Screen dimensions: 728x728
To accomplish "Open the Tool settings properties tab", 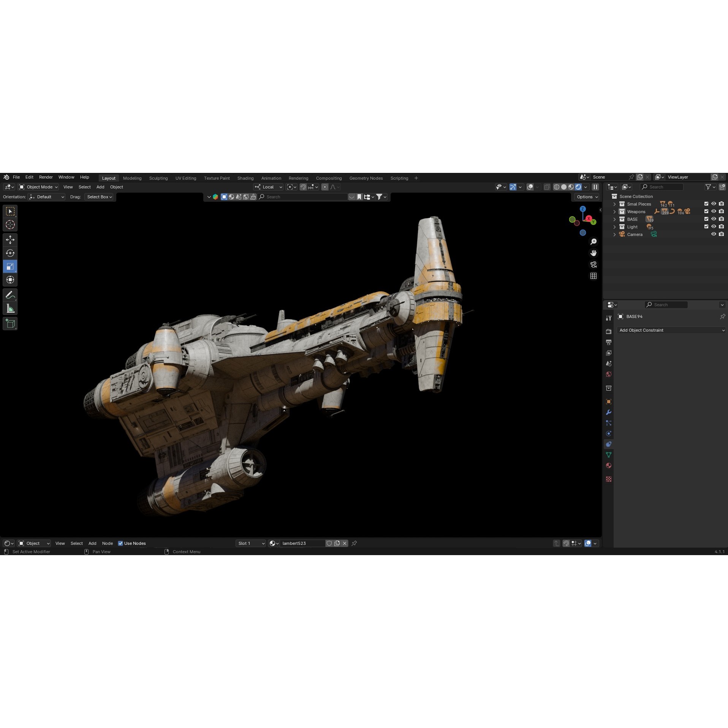I will pos(609,318).
